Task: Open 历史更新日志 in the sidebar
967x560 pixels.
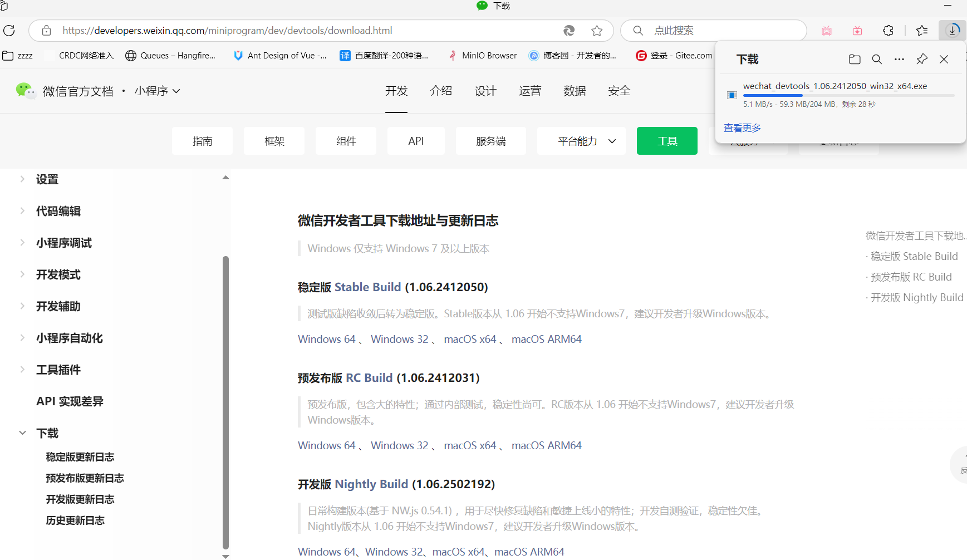Action: click(75, 520)
